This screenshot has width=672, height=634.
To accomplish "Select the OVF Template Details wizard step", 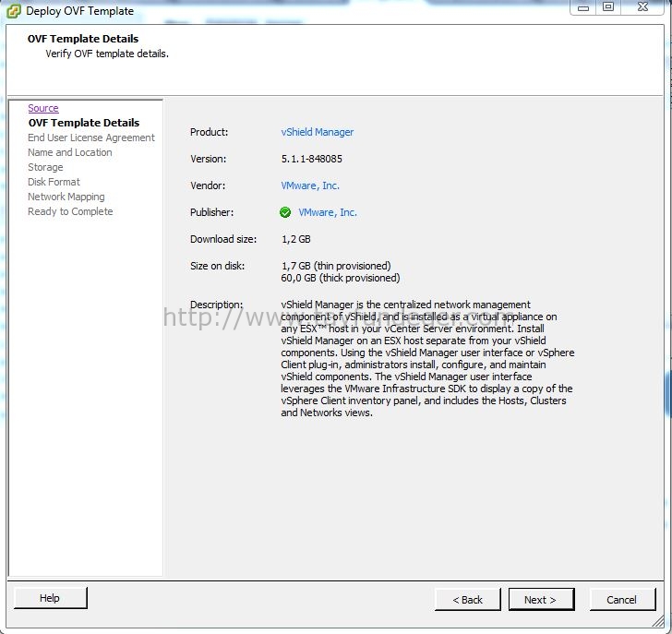I will tap(84, 123).
